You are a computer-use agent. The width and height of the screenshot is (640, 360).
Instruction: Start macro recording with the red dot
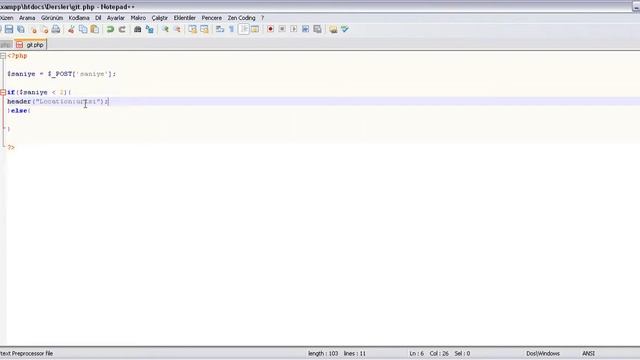(x=270, y=29)
